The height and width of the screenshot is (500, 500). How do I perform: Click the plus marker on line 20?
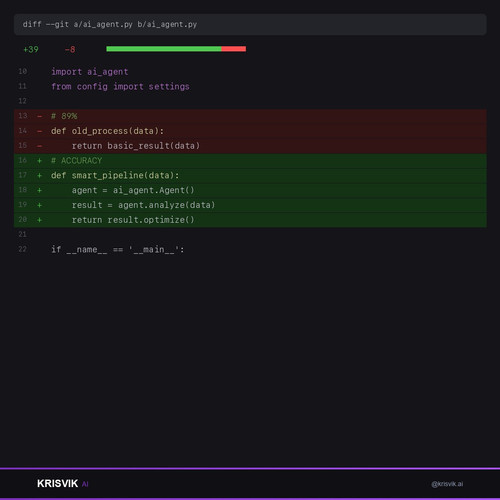40,220
